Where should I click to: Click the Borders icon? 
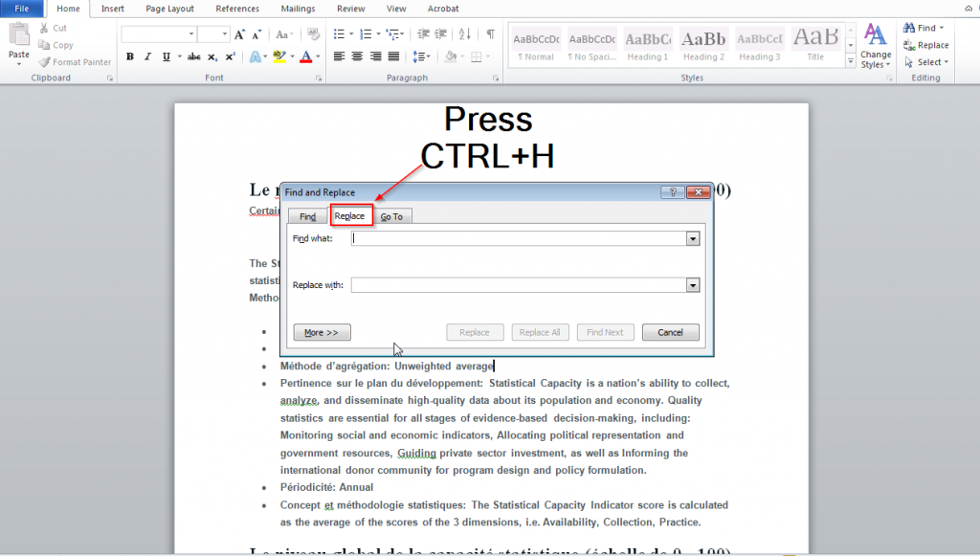(477, 56)
